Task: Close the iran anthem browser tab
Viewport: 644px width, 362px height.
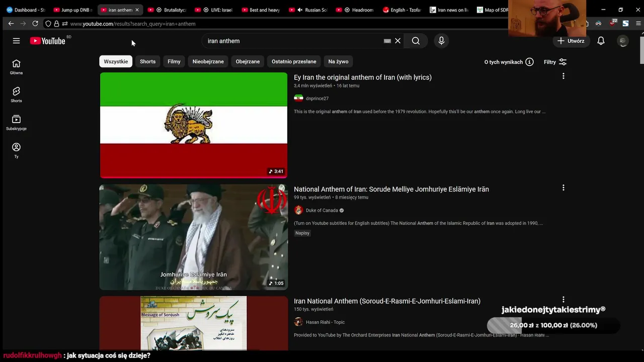Action: 137,10
